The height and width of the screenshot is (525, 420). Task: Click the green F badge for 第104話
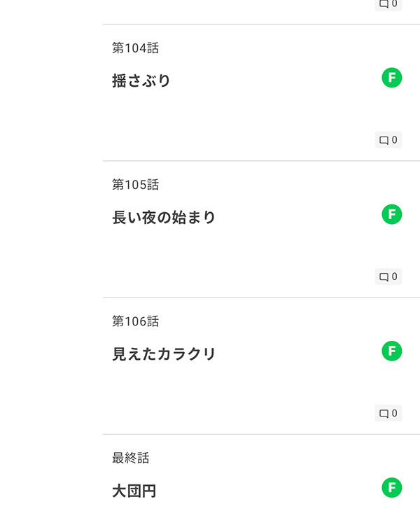tap(392, 78)
